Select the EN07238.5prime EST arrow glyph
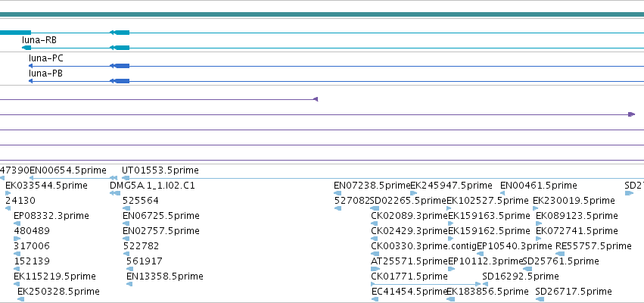644x303 pixels. pos(338,193)
